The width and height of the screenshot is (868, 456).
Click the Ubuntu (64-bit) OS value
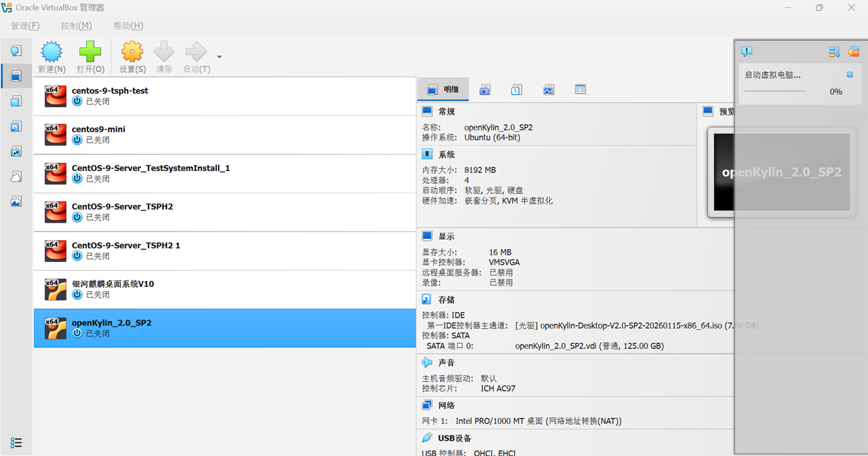pos(492,138)
